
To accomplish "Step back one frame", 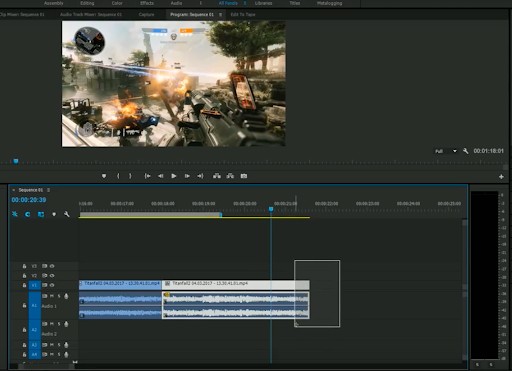I will pyautogui.click(x=161, y=176).
